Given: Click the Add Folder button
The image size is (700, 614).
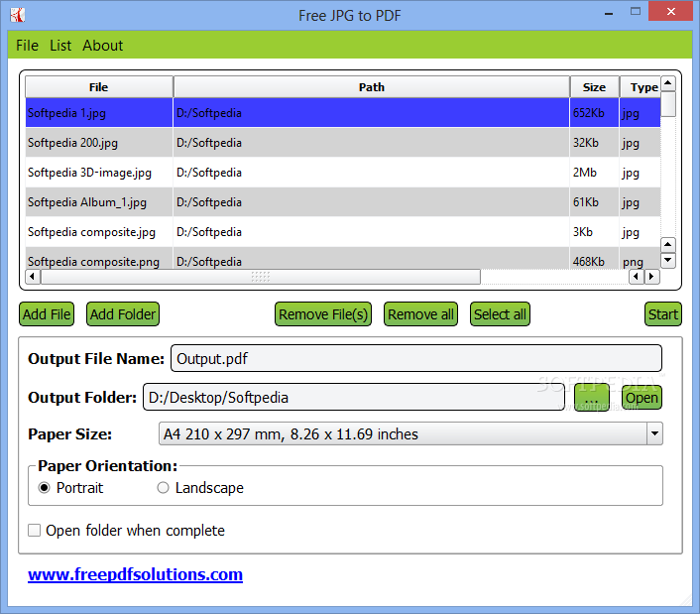Looking at the screenshot, I should [x=123, y=314].
